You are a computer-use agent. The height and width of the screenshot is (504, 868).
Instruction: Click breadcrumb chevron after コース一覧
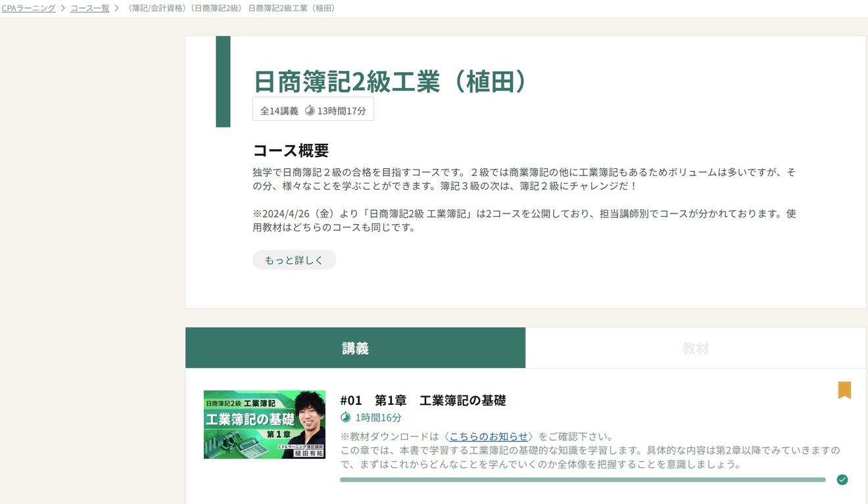[116, 9]
